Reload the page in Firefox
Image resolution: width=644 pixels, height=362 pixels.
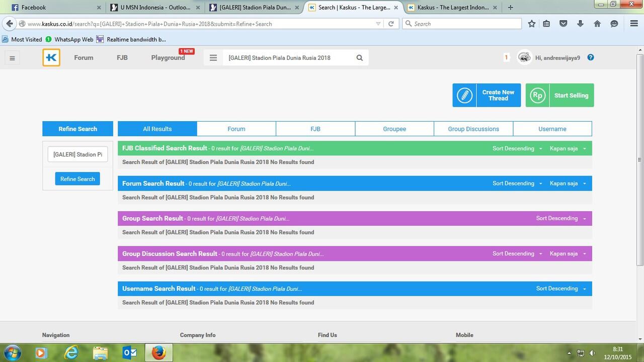tap(391, 24)
